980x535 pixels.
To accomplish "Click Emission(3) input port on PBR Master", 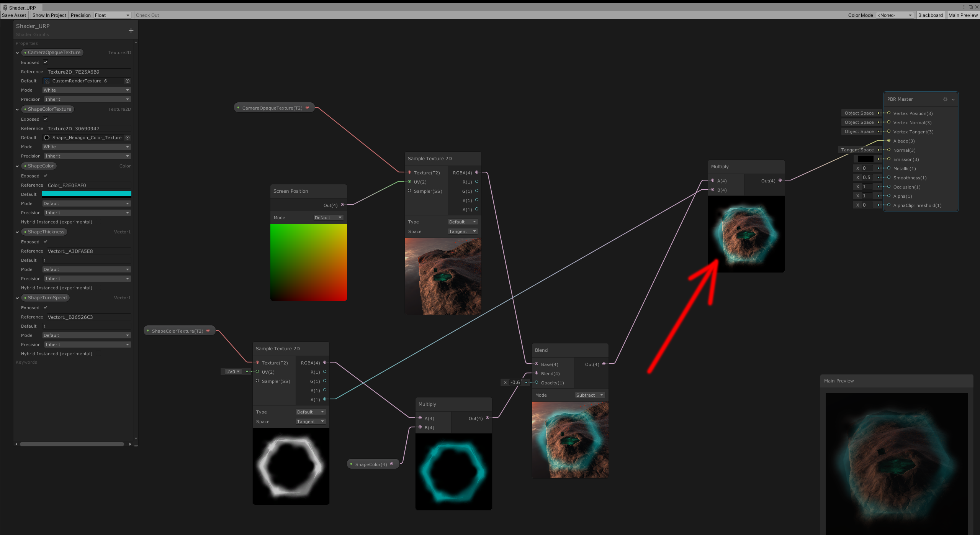I will (889, 159).
